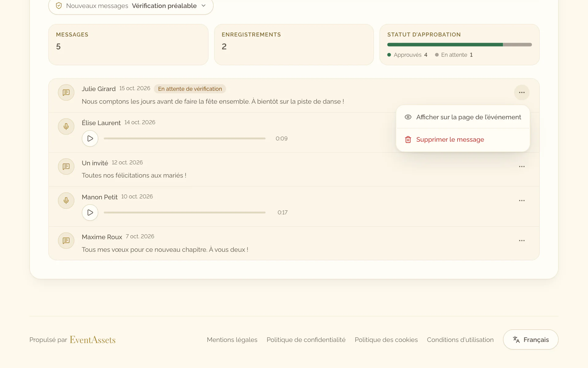Screen dimensions: 588x368
Task: Play Manon Petit's audio recording
Action: 90,213
